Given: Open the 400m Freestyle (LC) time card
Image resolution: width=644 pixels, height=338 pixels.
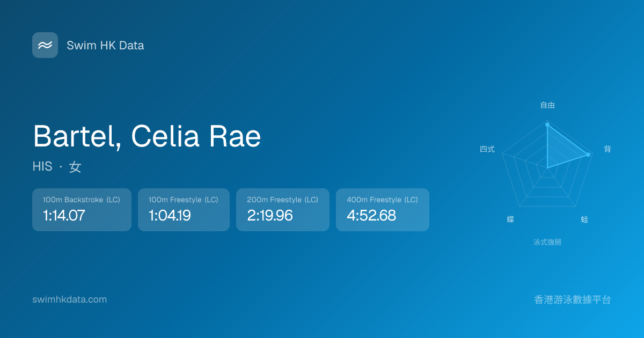Looking at the screenshot, I should tap(382, 210).
